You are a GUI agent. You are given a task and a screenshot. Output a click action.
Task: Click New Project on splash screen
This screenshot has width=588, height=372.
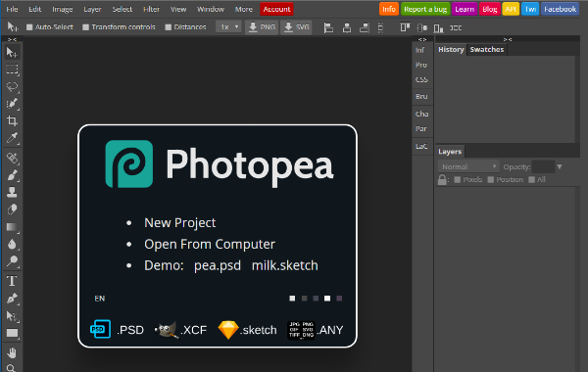tap(180, 223)
